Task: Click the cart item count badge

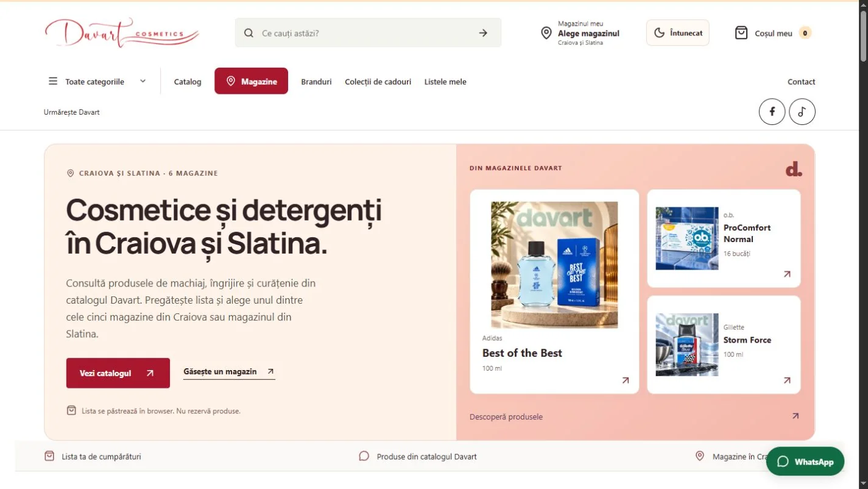Action: [x=805, y=33]
